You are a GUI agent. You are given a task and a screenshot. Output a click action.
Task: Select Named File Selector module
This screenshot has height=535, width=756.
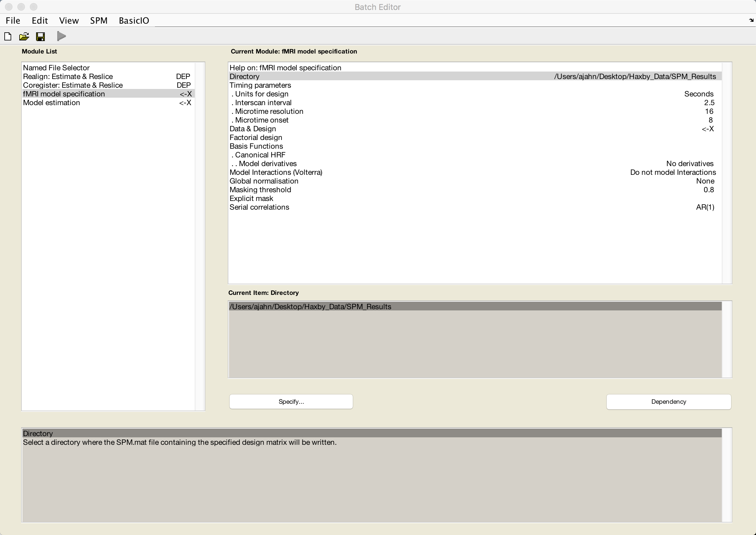pyautogui.click(x=108, y=67)
